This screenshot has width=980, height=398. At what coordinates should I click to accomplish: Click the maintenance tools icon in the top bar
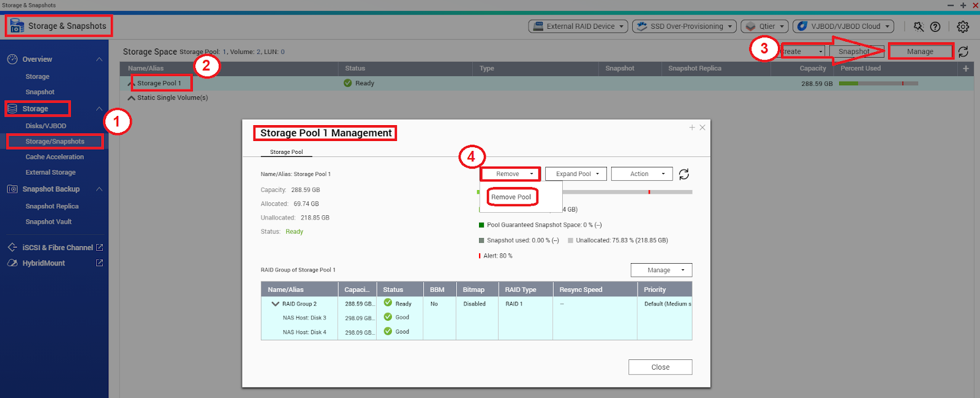click(x=918, y=26)
